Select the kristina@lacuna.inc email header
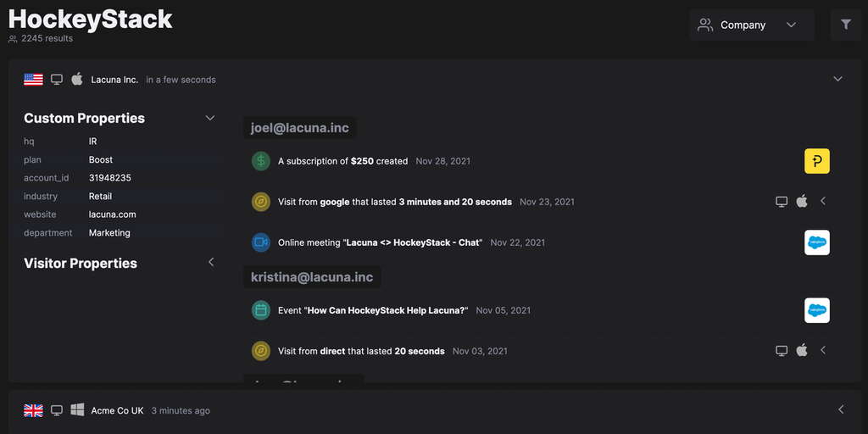The height and width of the screenshot is (434, 868). (312, 277)
